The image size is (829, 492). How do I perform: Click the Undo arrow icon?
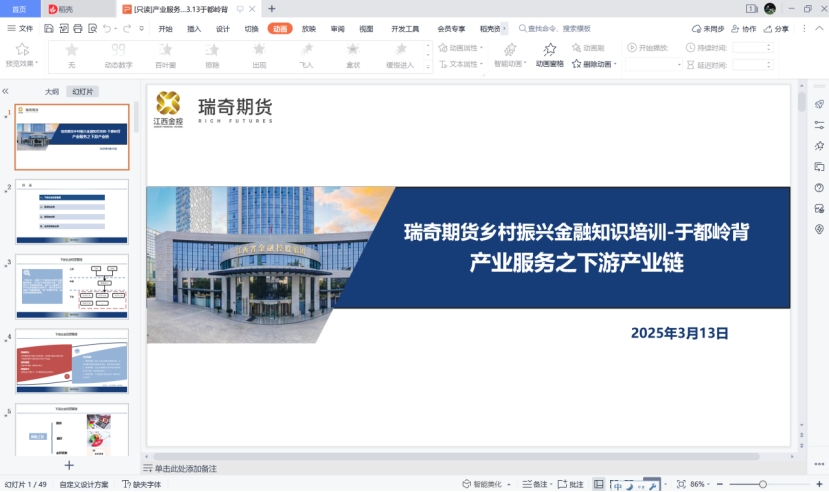point(107,29)
